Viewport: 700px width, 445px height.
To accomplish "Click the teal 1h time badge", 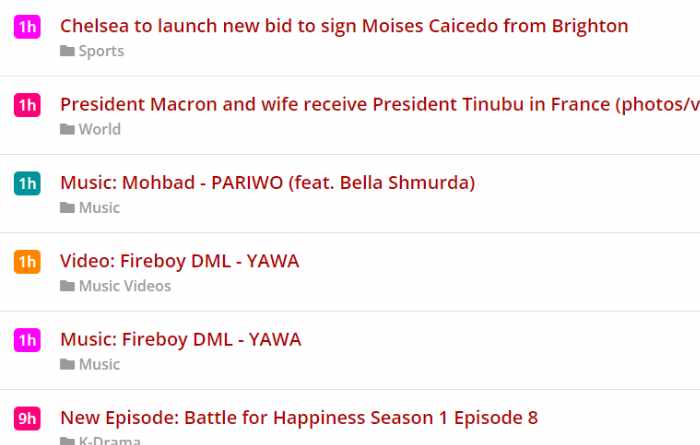I will coord(27,183).
